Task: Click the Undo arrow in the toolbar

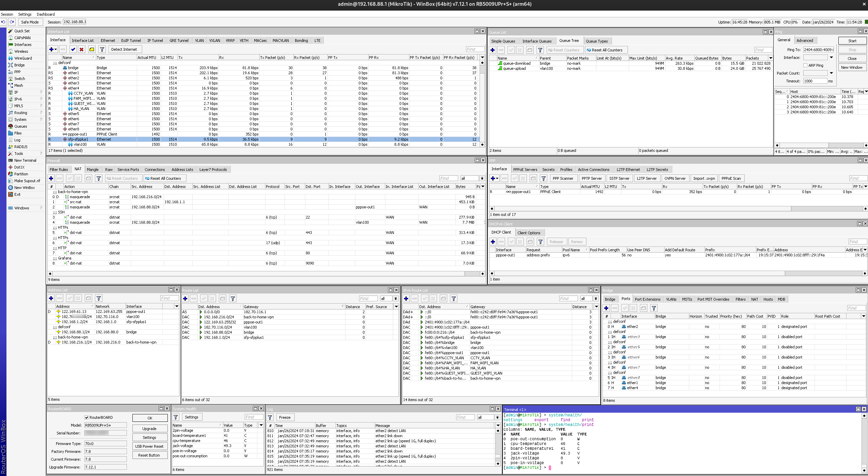Action: point(3,22)
